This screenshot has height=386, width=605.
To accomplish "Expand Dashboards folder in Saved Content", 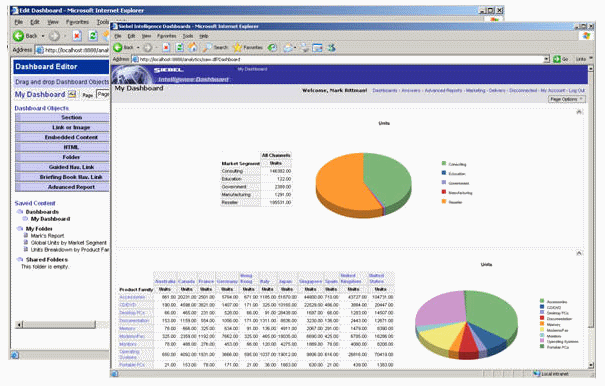I will point(20,212).
